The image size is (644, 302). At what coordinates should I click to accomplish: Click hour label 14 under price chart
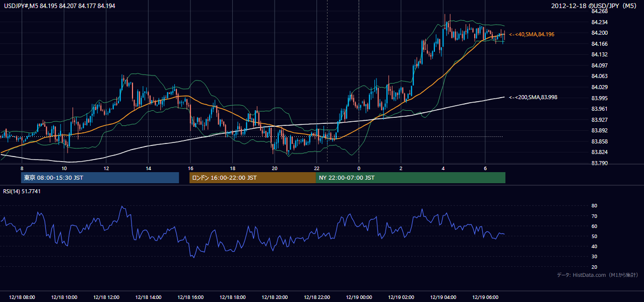(x=148, y=168)
